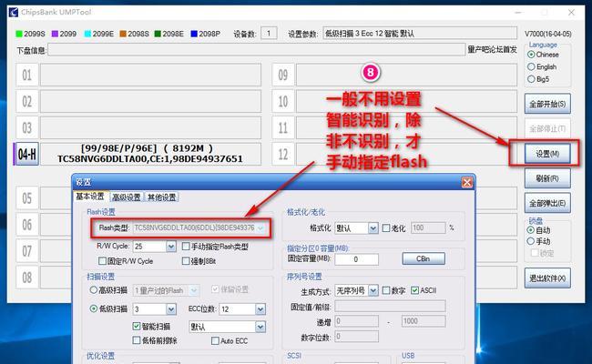Viewport: 592px width, 364px height.
Task: Enable 老化 aging checkbox
Action: (386, 228)
